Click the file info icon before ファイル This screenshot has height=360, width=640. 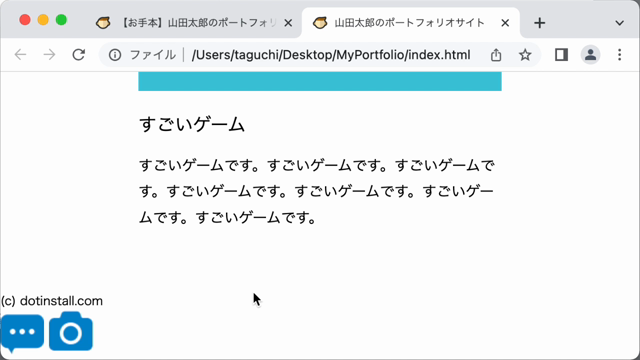[115, 55]
